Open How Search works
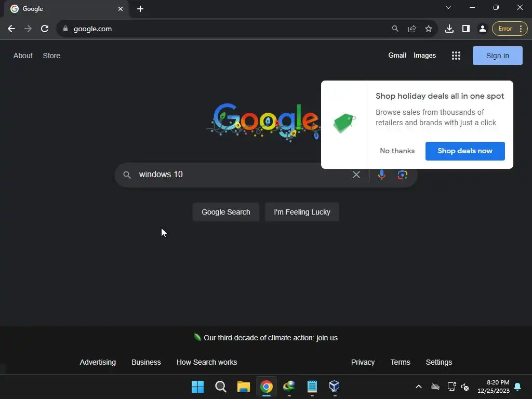Screen dimensions: 532x399 click(x=207, y=362)
